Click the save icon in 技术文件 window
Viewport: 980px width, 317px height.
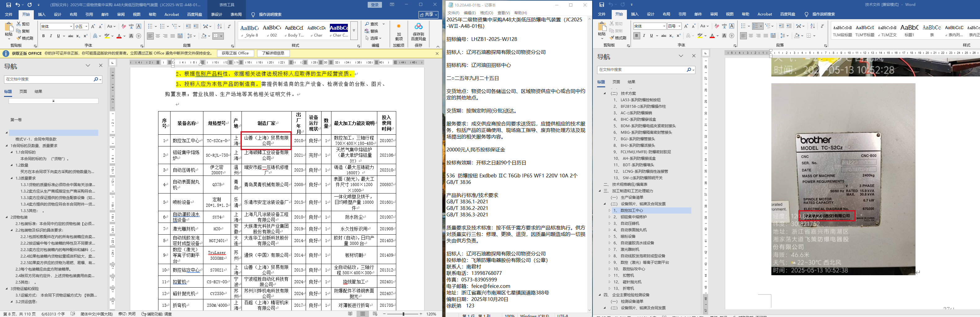coord(601,5)
